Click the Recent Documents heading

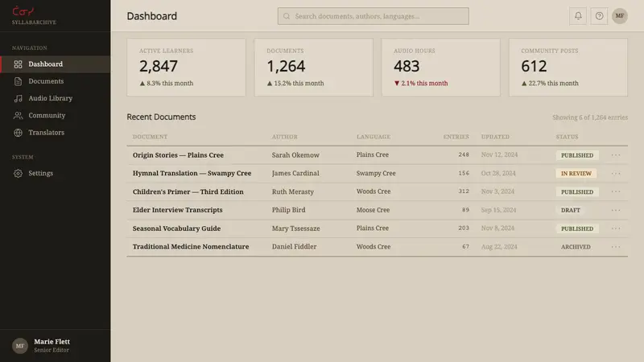[161, 117]
